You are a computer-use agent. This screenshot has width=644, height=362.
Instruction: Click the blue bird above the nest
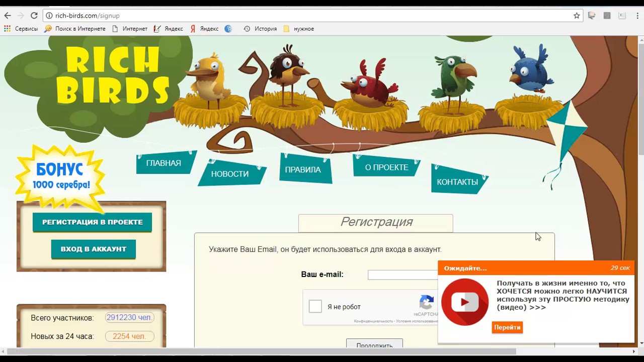531,69
